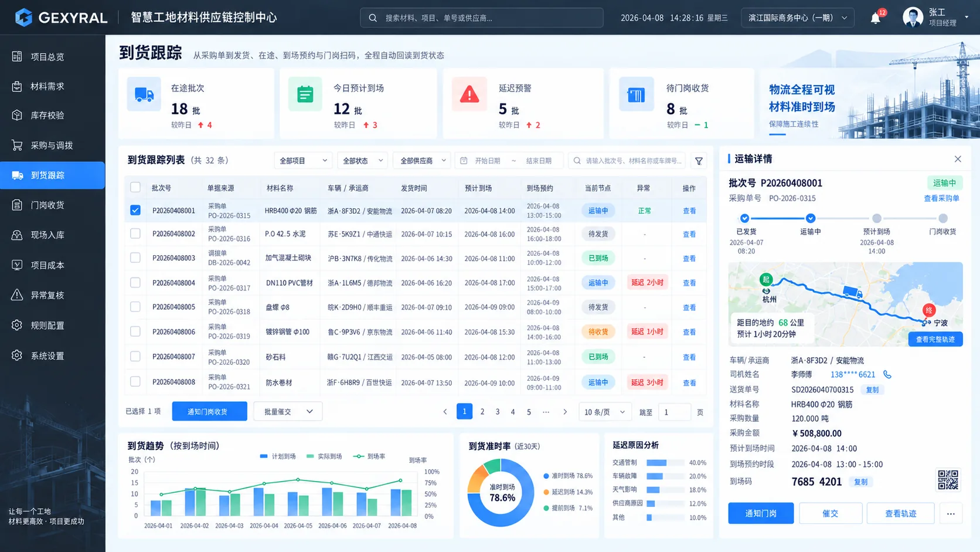Click the search magnifier icon in top bar
The height and width of the screenshot is (552, 980).
coord(373,18)
